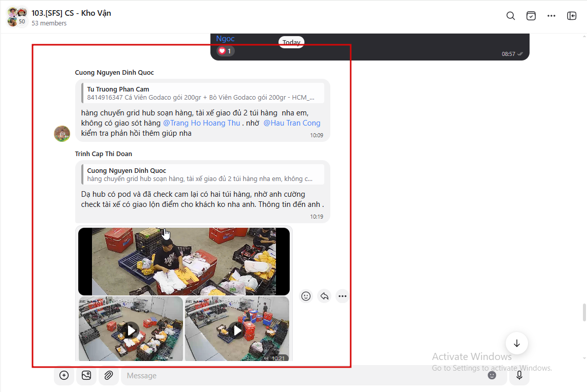Jump to quoted message starting 'hàng chuyển grid hub'
Screen dimensions: 587x392
(x=203, y=174)
